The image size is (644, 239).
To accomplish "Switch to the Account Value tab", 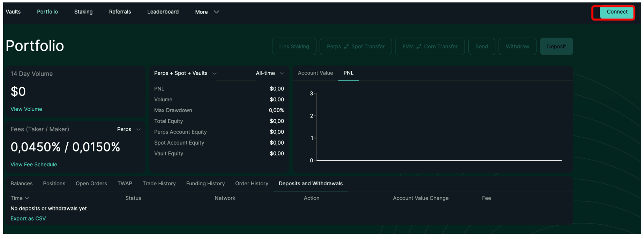I will coord(315,73).
